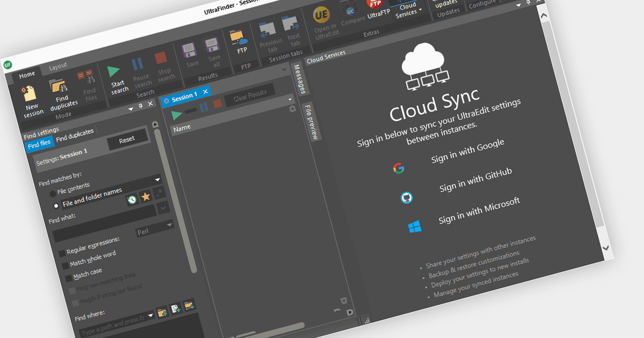Click Sign in with Microsoft
This screenshot has width=644, height=338.
click(x=479, y=210)
